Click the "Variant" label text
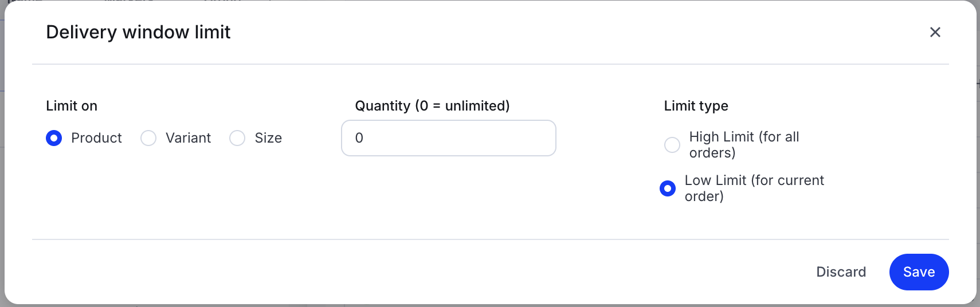This screenshot has height=307, width=980. pyautogui.click(x=188, y=138)
